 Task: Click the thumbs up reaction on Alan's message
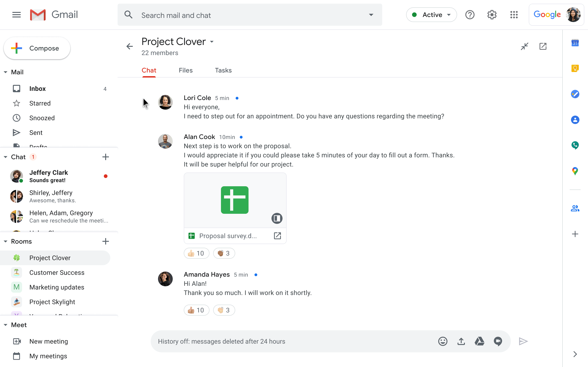[196, 253]
